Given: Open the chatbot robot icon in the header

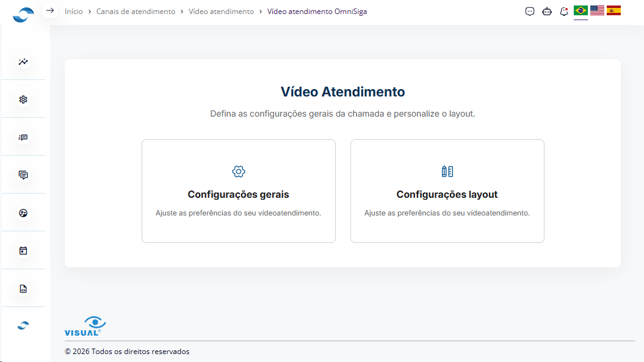Looking at the screenshot, I should click(x=547, y=12).
